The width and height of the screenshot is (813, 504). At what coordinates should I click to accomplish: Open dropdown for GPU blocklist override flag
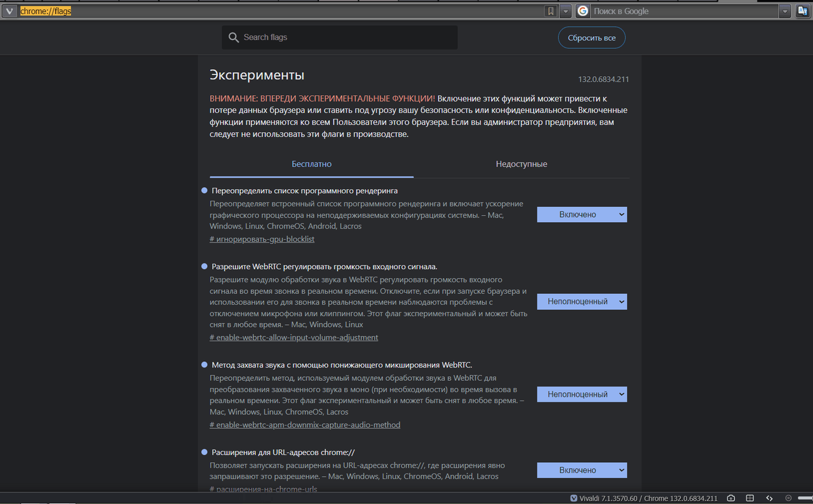tap(582, 215)
